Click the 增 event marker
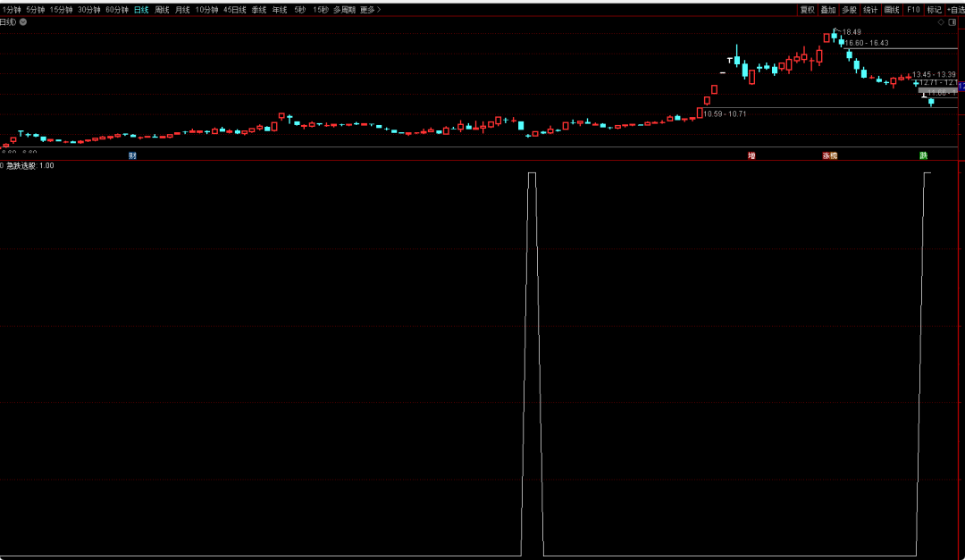This screenshot has height=560, width=965. point(751,155)
